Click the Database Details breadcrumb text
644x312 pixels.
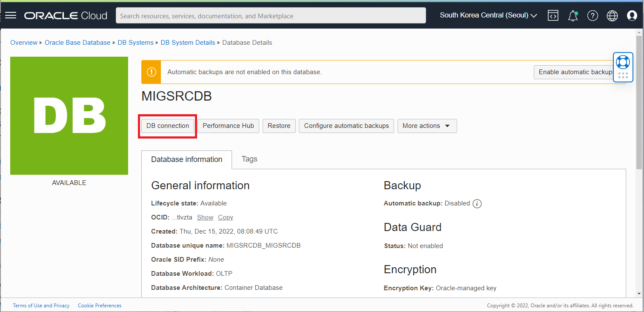(x=247, y=43)
